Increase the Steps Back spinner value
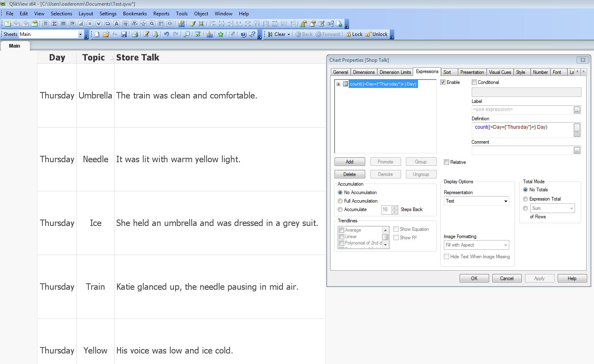594x364 pixels. [x=395, y=208]
